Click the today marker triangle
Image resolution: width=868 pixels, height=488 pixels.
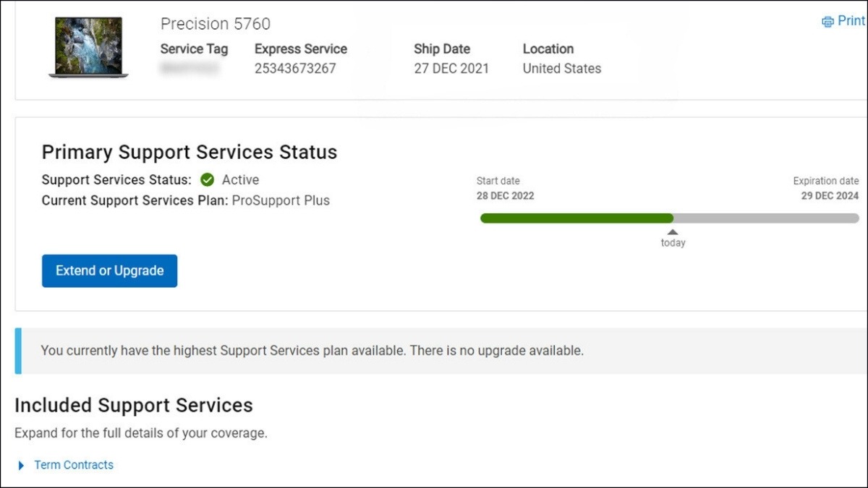(x=673, y=232)
